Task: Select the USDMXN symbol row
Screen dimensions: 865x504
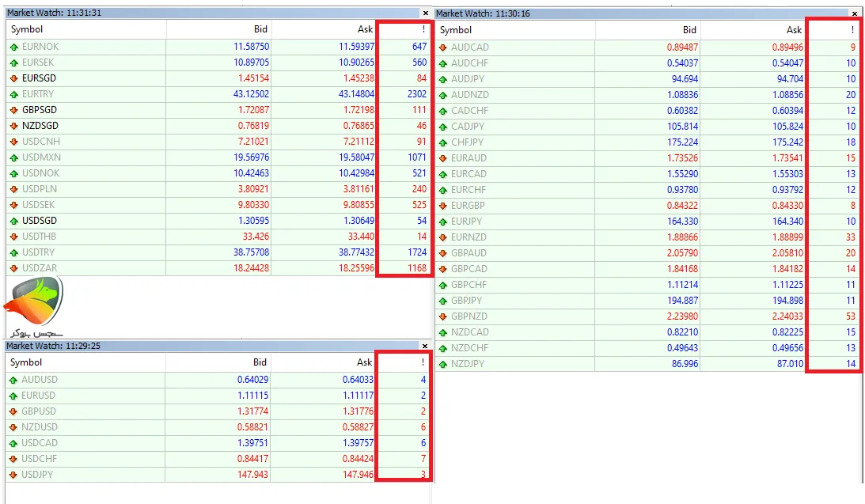Action: tap(41, 157)
